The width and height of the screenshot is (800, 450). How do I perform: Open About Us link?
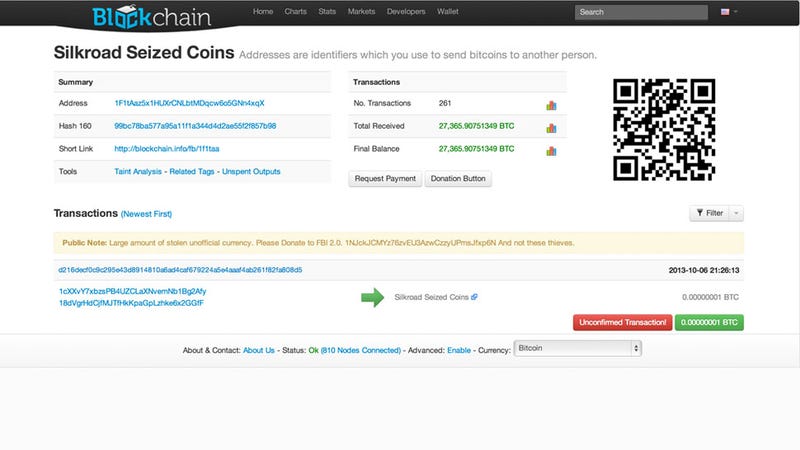(259, 351)
